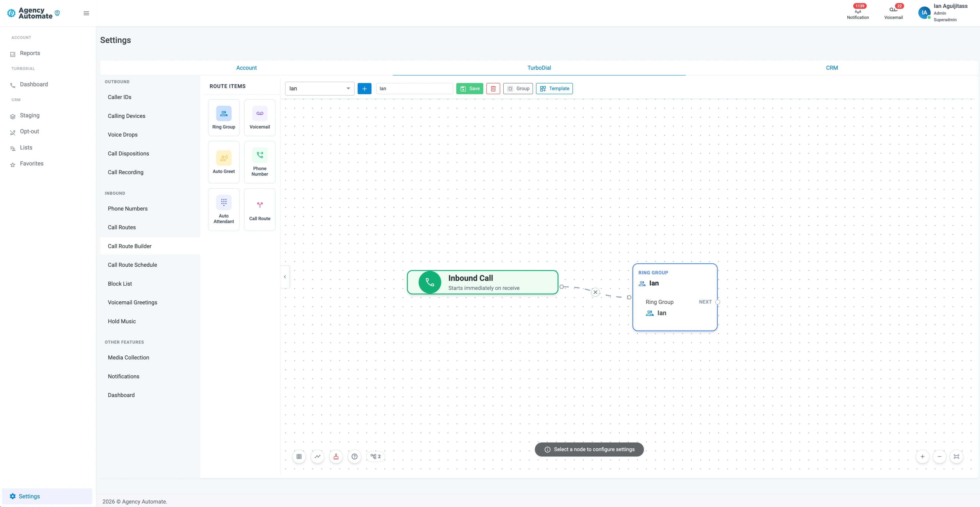Open Lists in the sidebar
The width and height of the screenshot is (980, 507).
coord(26,147)
